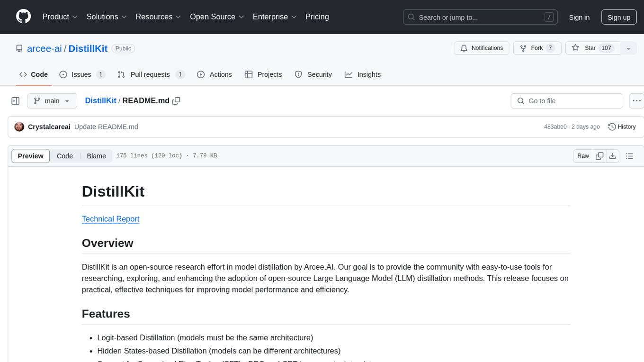Click the Issues count badge
The width and height of the screenshot is (644, 362).
click(100, 74)
